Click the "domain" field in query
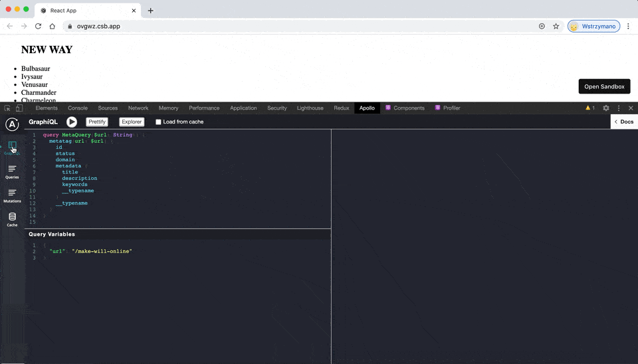The width and height of the screenshot is (638, 364). tap(65, 160)
